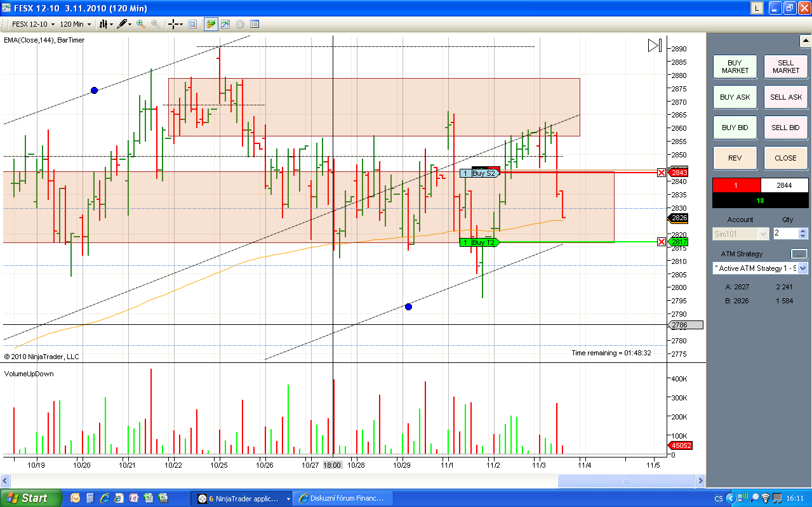Cancel the Buy T2 order with X

click(662, 242)
